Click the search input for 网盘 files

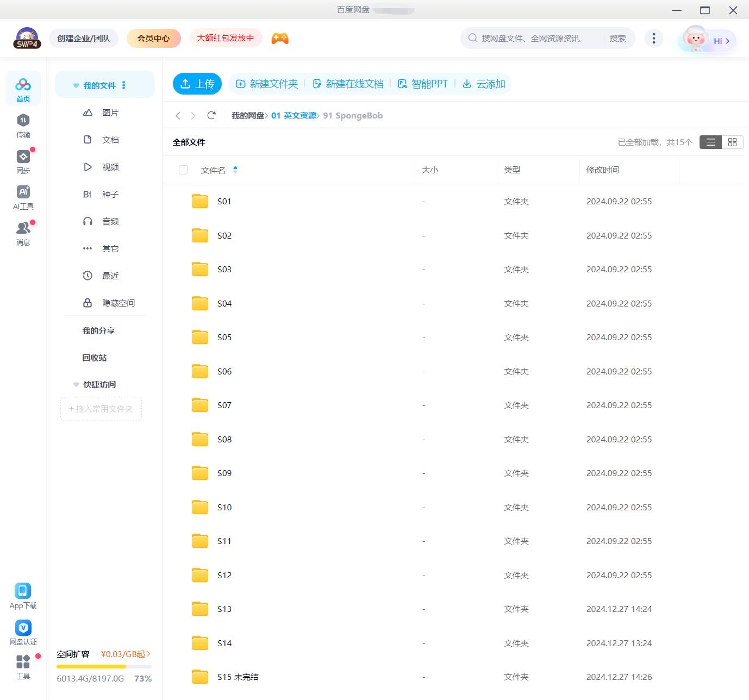538,38
